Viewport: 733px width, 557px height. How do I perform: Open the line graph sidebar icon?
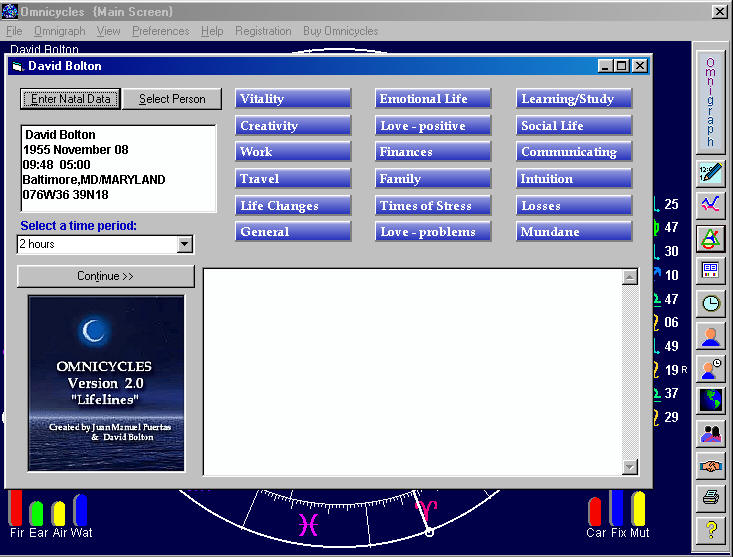click(711, 205)
